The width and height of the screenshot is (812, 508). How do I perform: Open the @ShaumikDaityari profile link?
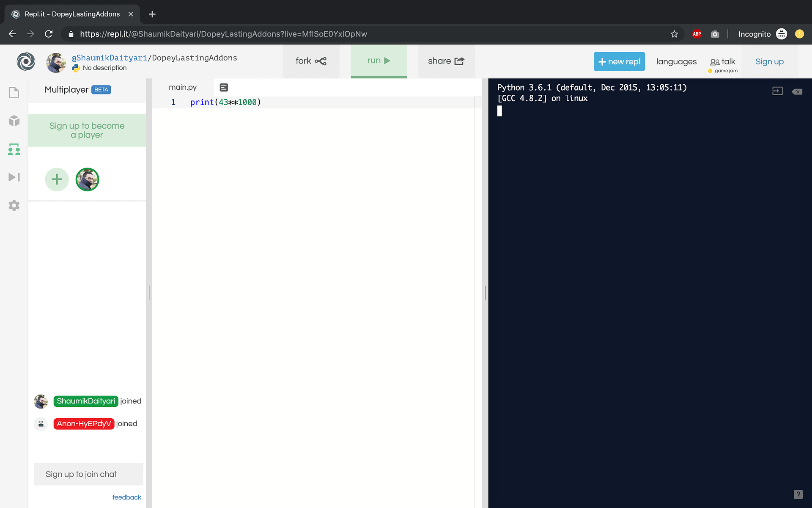(109, 58)
